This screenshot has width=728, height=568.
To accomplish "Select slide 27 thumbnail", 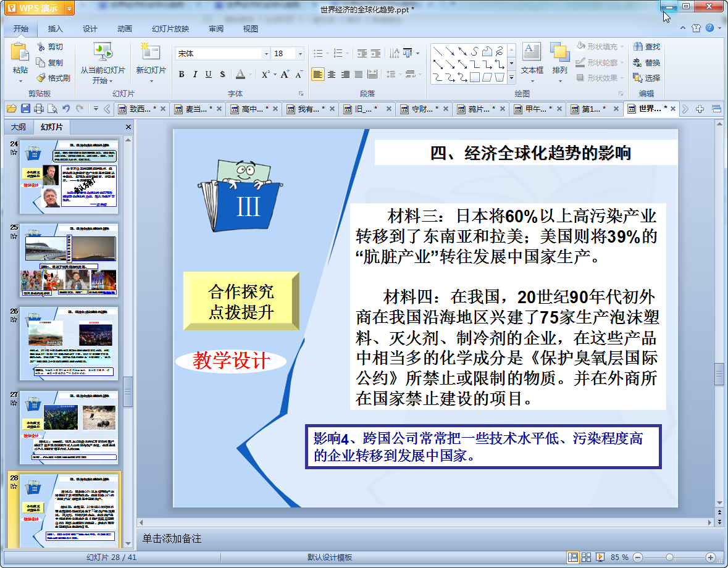I will [69, 427].
